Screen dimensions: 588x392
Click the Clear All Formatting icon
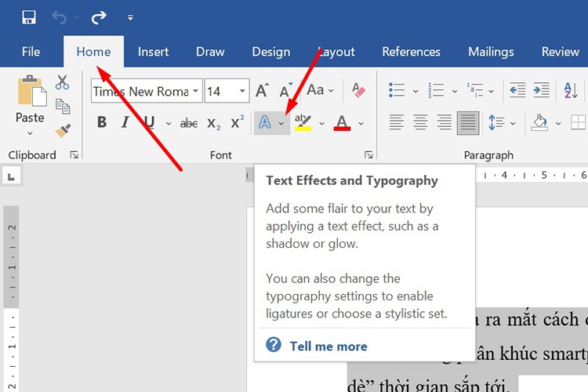pyautogui.click(x=358, y=90)
